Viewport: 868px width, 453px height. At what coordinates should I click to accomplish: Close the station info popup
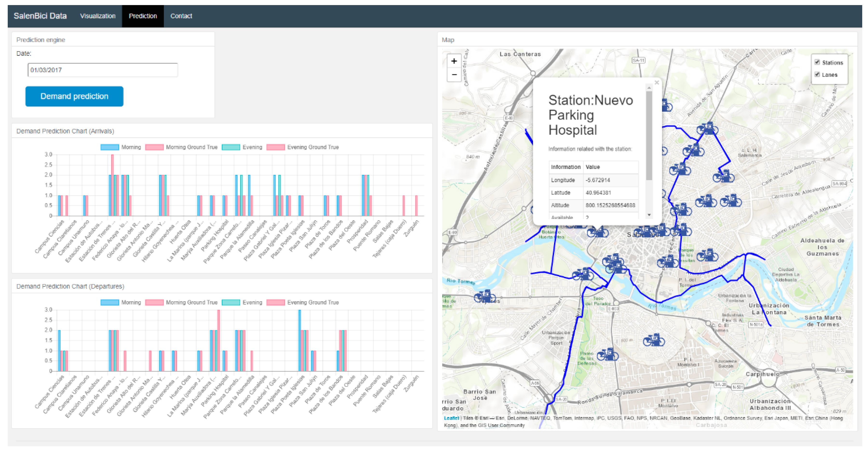pyautogui.click(x=656, y=82)
